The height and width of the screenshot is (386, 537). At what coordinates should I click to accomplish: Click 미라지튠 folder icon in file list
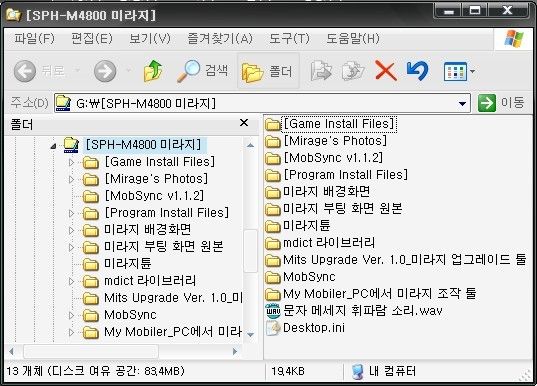tap(273, 226)
